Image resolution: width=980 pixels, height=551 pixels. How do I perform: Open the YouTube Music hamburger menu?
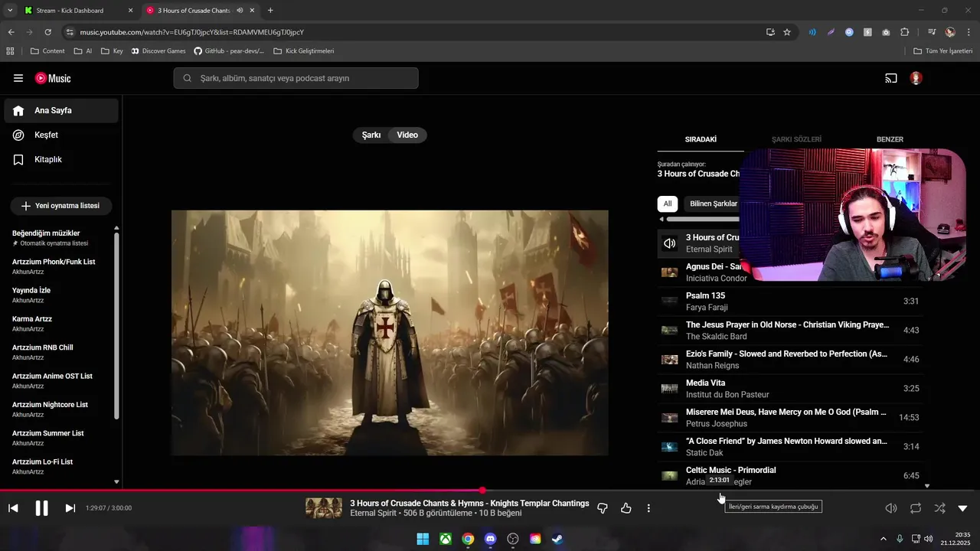pos(18,78)
